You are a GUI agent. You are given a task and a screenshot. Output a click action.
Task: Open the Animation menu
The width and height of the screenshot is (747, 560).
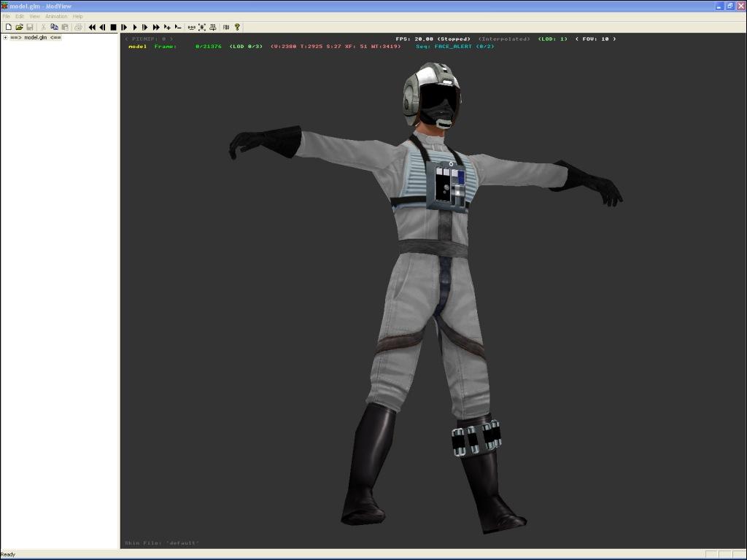click(56, 16)
